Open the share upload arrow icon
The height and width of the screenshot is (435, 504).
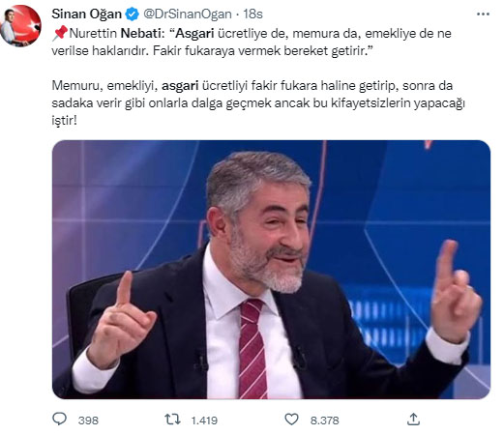coord(413,420)
